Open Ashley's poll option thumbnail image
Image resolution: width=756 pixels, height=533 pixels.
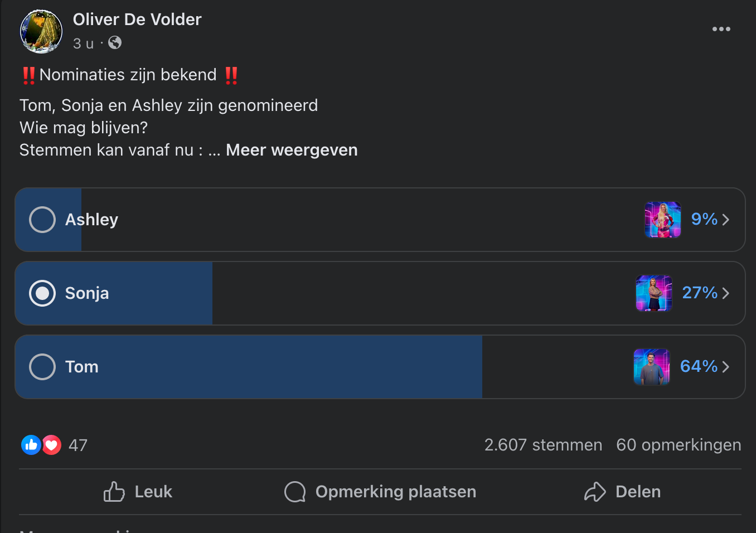point(663,220)
